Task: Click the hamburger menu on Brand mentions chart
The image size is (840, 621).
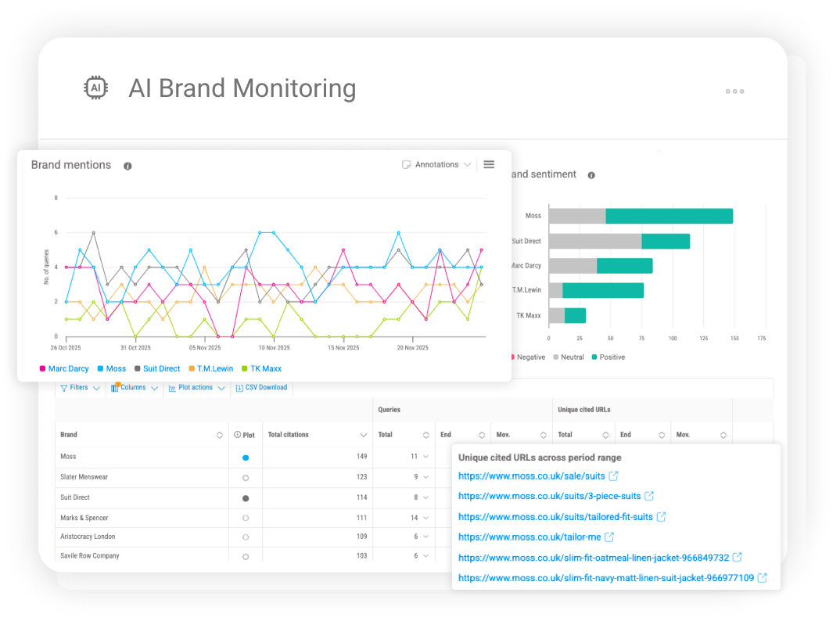Action: click(x=489, y=164)
